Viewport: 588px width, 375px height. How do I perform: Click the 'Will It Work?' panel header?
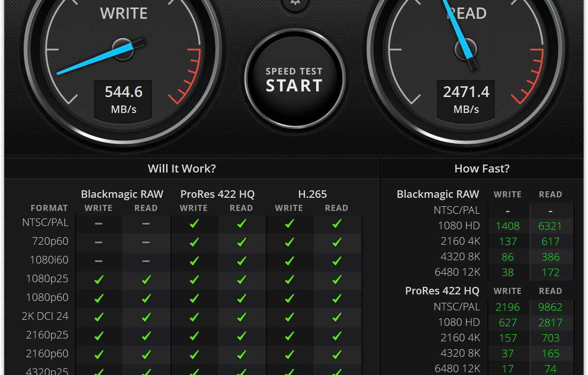[x=182, y=169]
